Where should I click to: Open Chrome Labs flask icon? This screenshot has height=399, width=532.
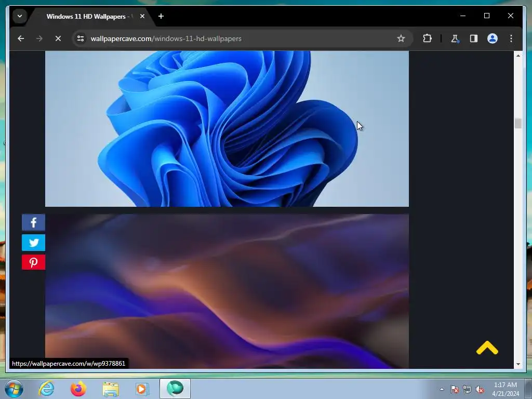pos(455,38)
